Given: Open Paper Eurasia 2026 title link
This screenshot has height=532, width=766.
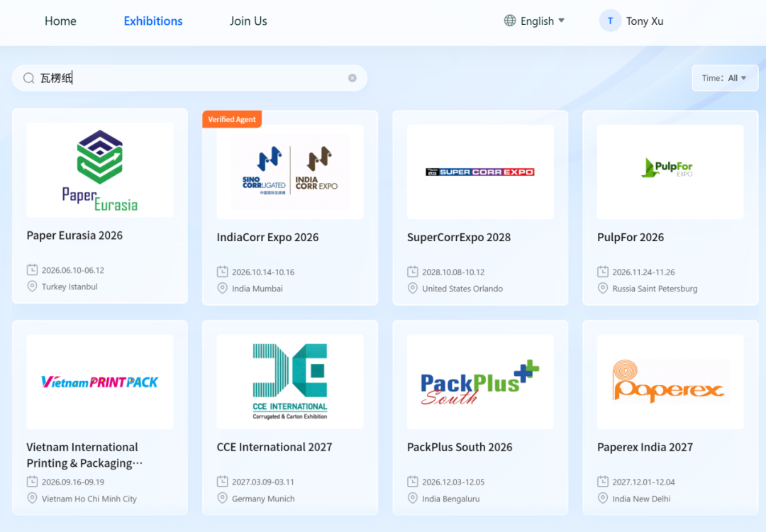Looking at the screenshot, I should (x=74, y=235).
